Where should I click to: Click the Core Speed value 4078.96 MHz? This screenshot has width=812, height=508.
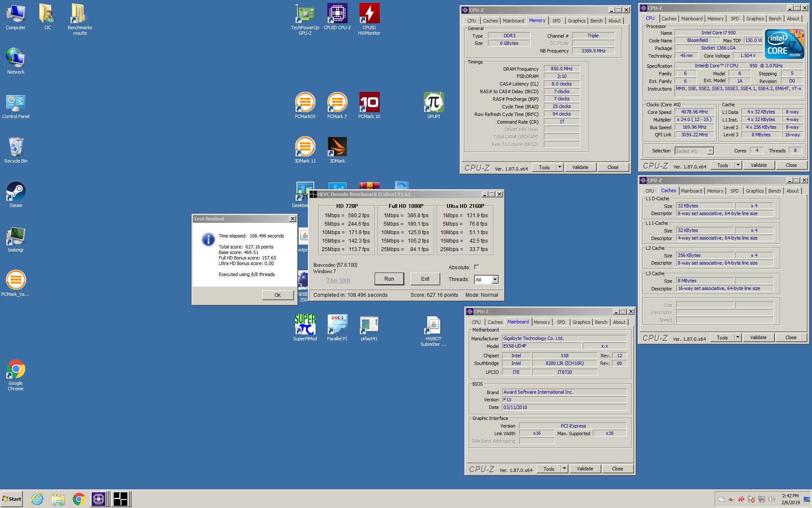click(x=694, y=112)
